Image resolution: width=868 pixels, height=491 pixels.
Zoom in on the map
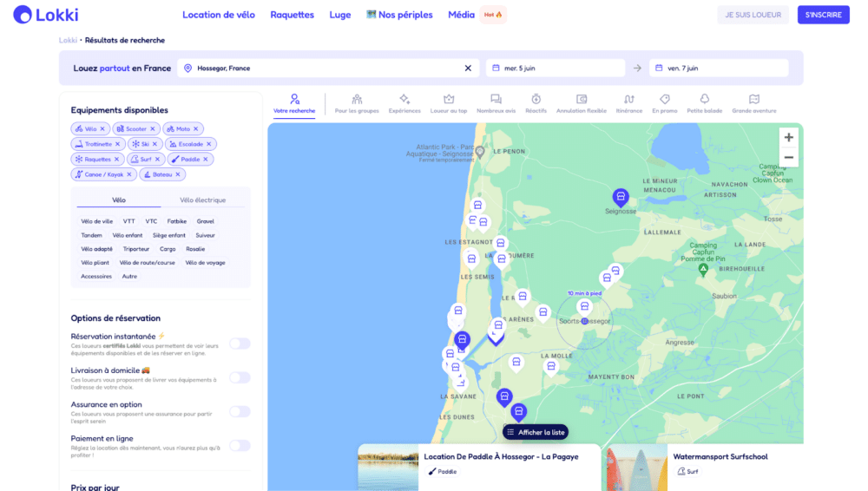point(789,137)
